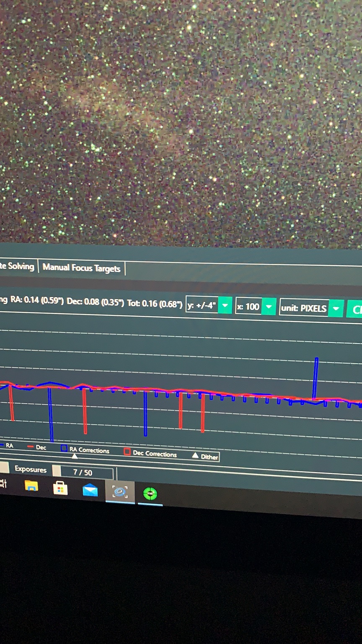Switch to PHD2 guiding taskbar icon
Viewport: 362px width, 644px height.
click(x=150, y=494)
